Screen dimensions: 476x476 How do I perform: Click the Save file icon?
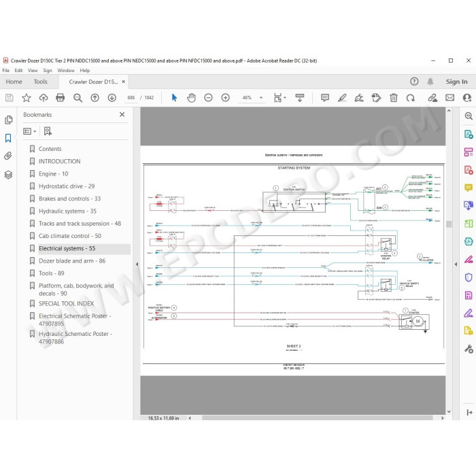coord(9,98)
